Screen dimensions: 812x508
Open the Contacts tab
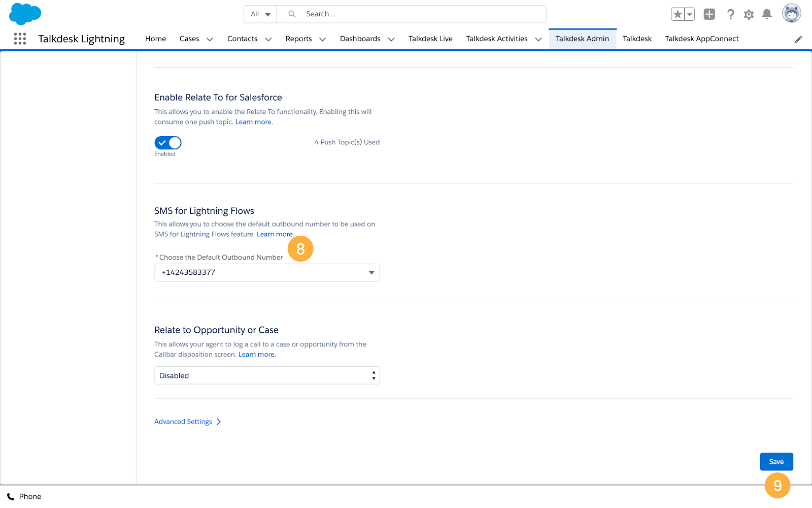point(242,39)
